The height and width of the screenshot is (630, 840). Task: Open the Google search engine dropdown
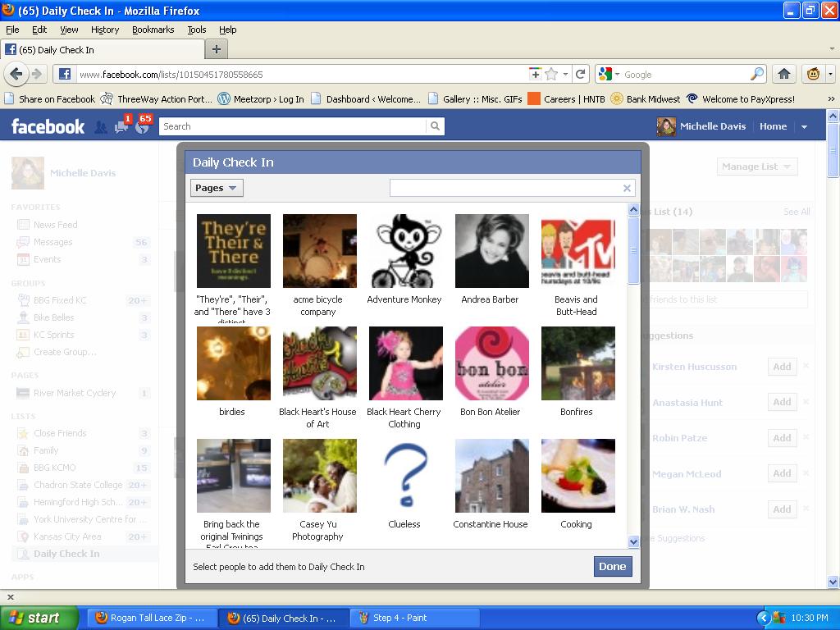click(x=617, y=75)
